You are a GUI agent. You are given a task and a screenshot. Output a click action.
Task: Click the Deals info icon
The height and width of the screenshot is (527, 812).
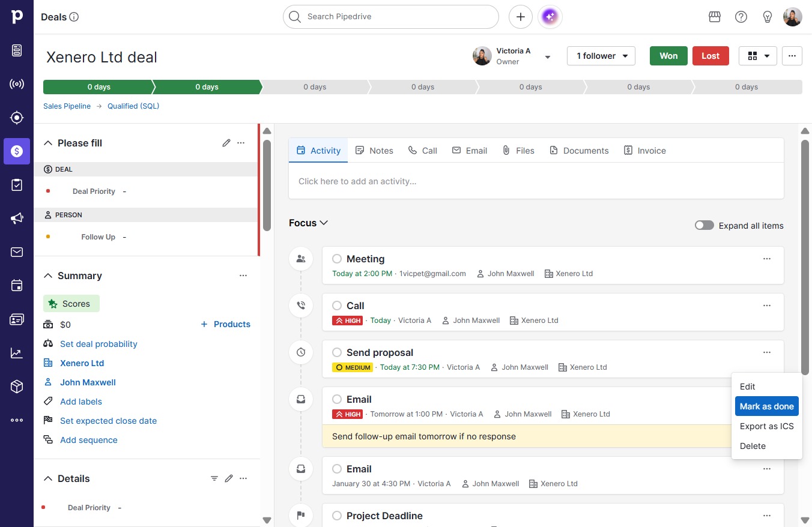click(74, 17)
